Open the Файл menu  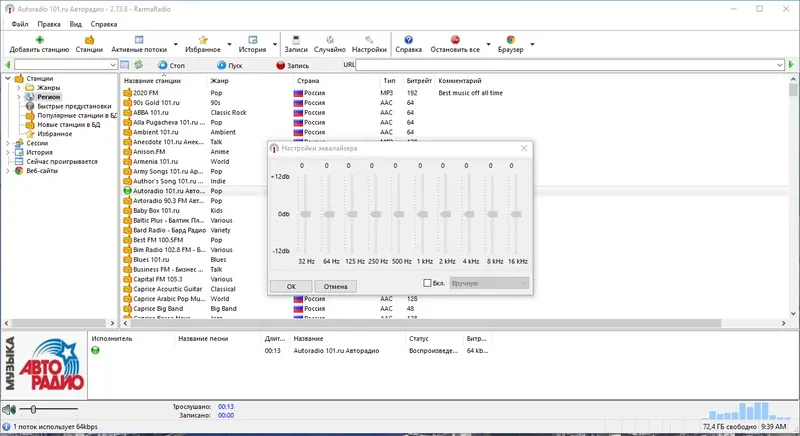(20, 24)
